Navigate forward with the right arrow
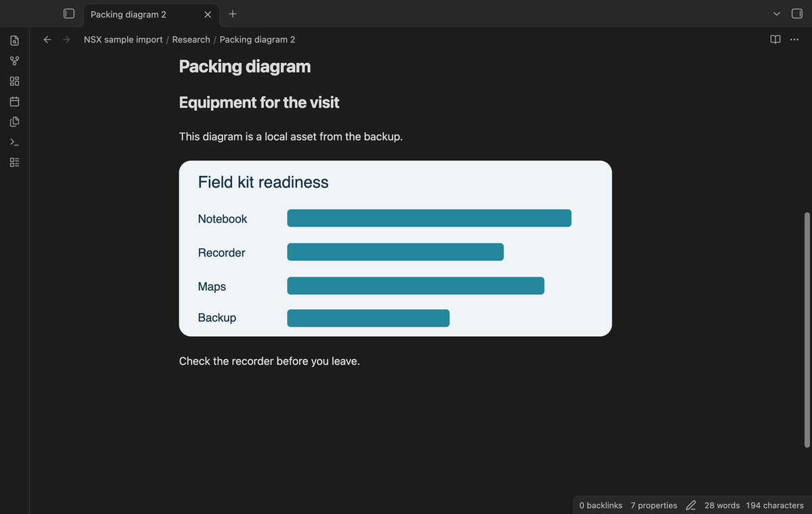Screen dimensions: 812x514 pyautogui.click(x=66, y=39)
